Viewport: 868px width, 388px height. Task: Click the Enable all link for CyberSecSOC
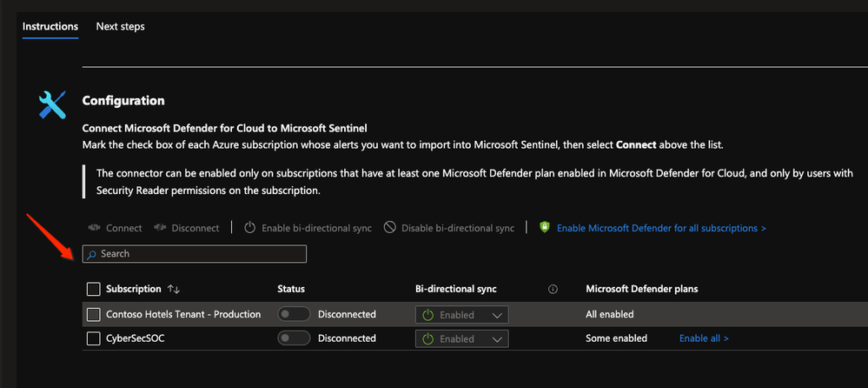pos(704,338)
